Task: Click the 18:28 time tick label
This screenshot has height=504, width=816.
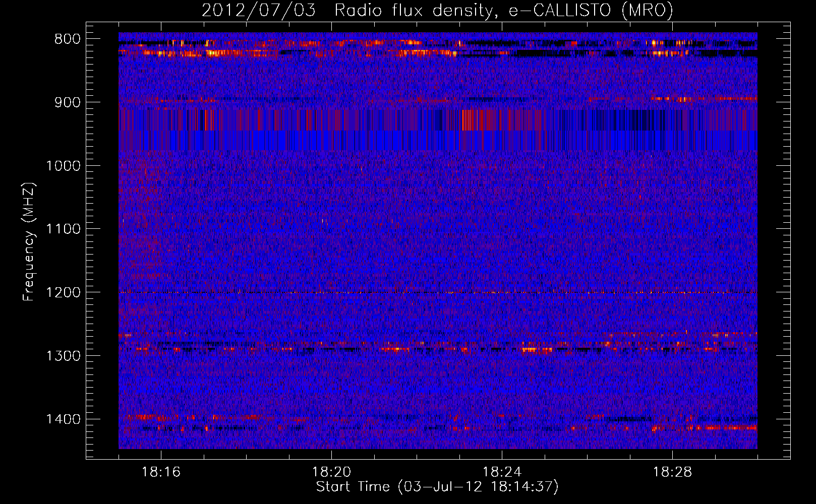Action: point(672,472)
